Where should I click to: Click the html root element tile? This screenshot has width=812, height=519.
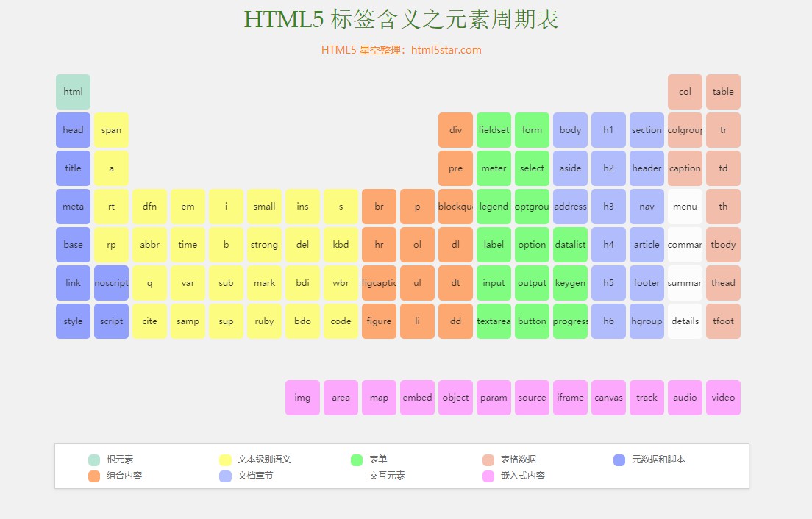(73, 92)
